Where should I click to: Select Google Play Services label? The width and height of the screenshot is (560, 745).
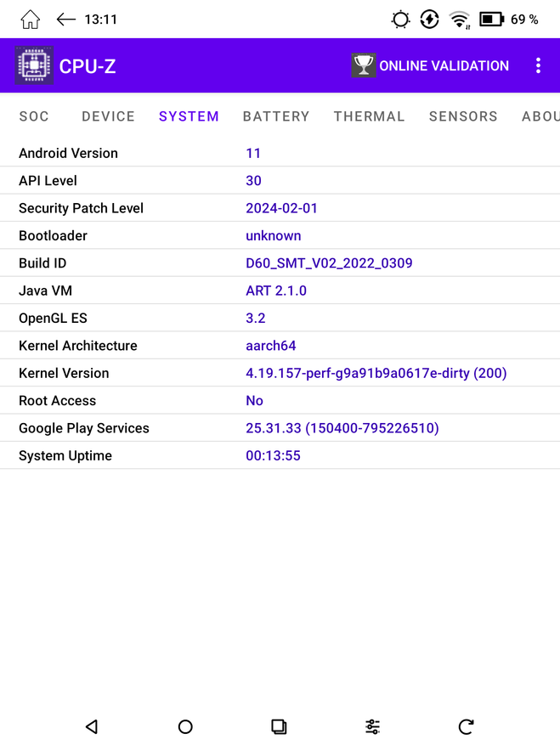pos(84,428)
